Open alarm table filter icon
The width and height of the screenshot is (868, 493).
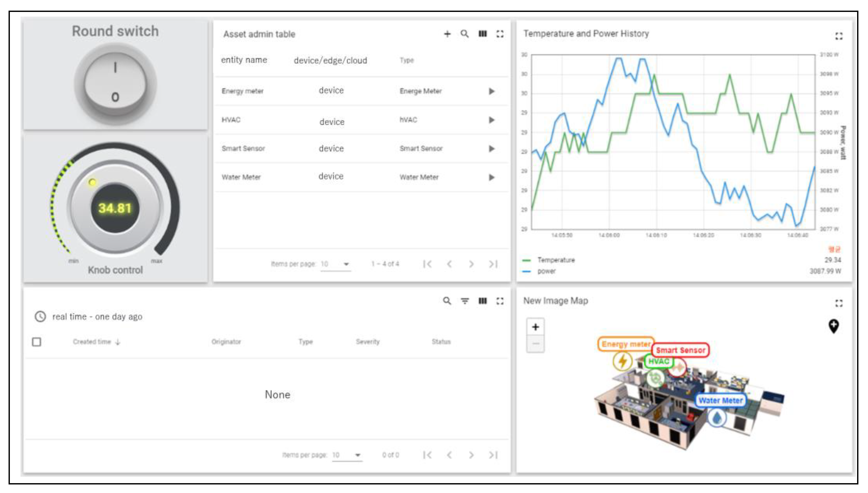point(465,301)
